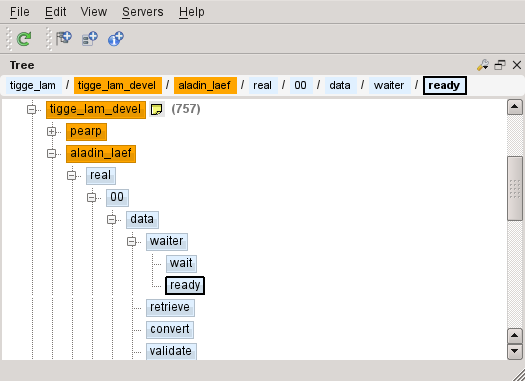This screenshot has height=381, width=525.
Task: Collapse the 00 tree node
Action: [x=91, y=198]
